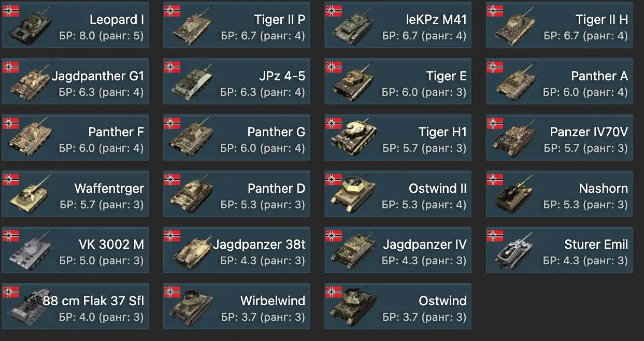Select the JPz 4-5 tank image
The image size is (644, 341).
193,83
